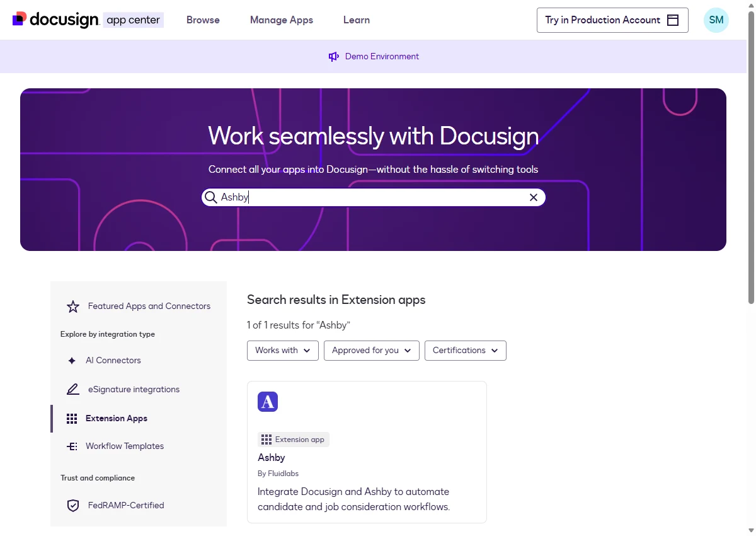This screenshot has width=756, height=536.
Task: Click the Ashby card description text
Action: tap(354, 499)
